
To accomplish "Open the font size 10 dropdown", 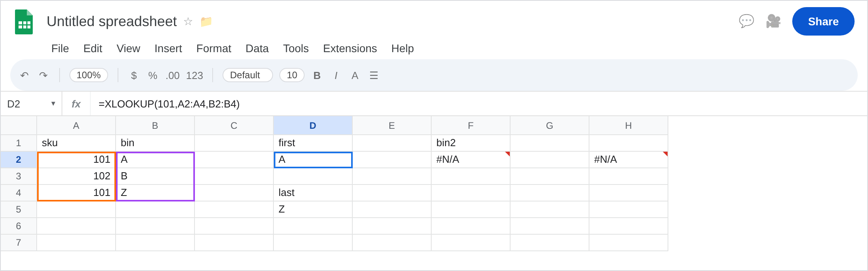I will pyautogui.click(x=292, y=75).
